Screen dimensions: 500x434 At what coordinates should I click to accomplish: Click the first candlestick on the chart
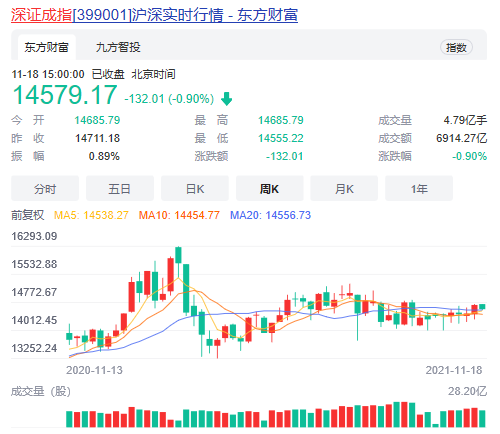[69, 335]
